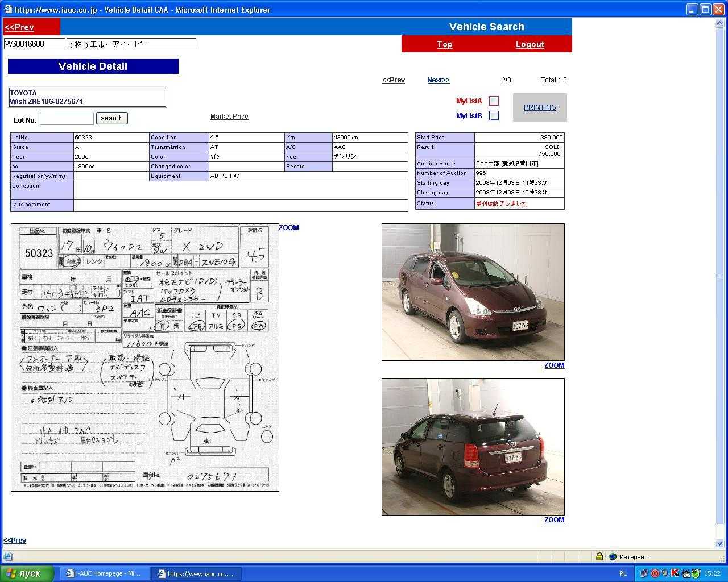
Task: Click the front view car photo
Action: point(473,292)
